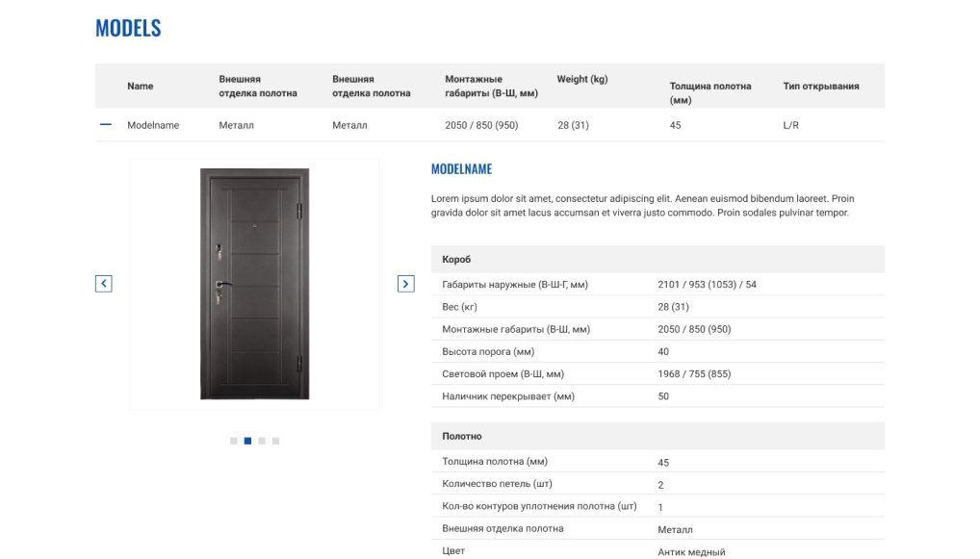Screen dimensions: 980x559
Task: Select the last carousel dot indicator
Action: tap(275, 441)
